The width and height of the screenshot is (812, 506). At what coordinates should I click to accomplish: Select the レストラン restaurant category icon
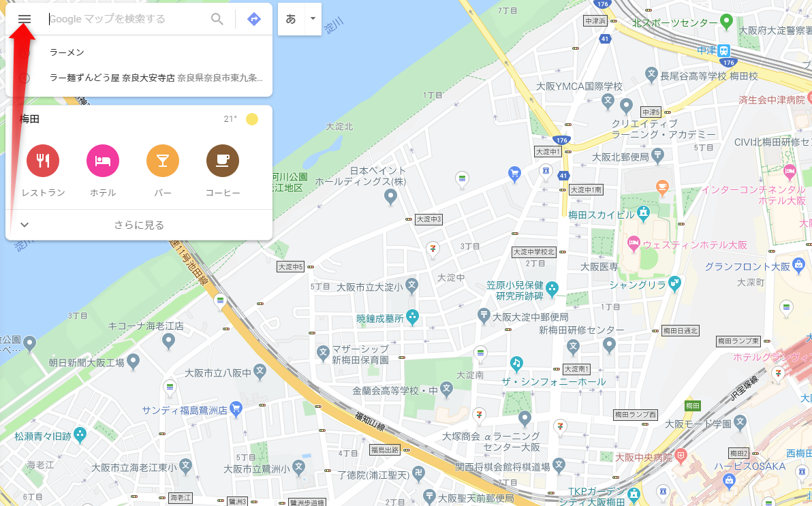tap(43, 161)
